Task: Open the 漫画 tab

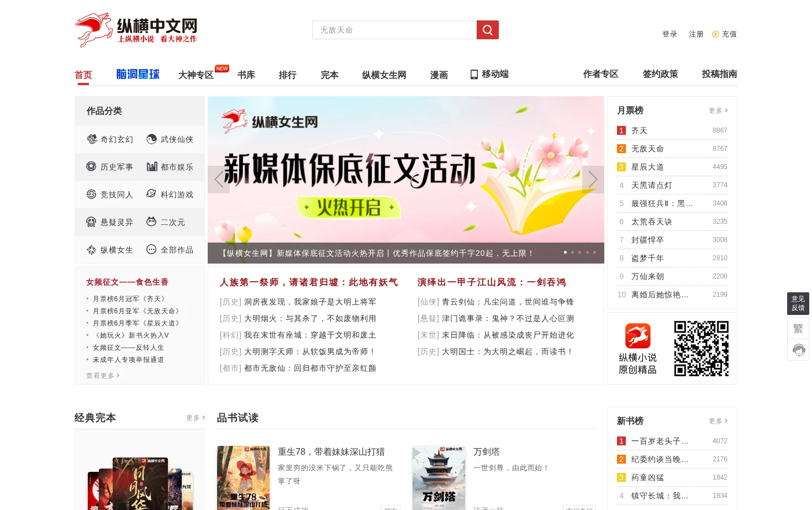Action: pos(439,75)
